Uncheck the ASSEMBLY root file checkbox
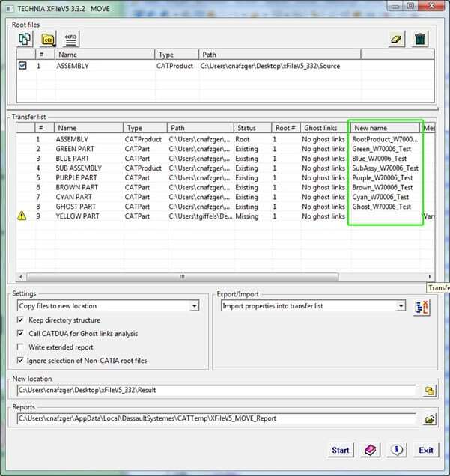Image resolution: width=450 pixels, height=476 pixels. pyautogui.click(x=22, y=66)
